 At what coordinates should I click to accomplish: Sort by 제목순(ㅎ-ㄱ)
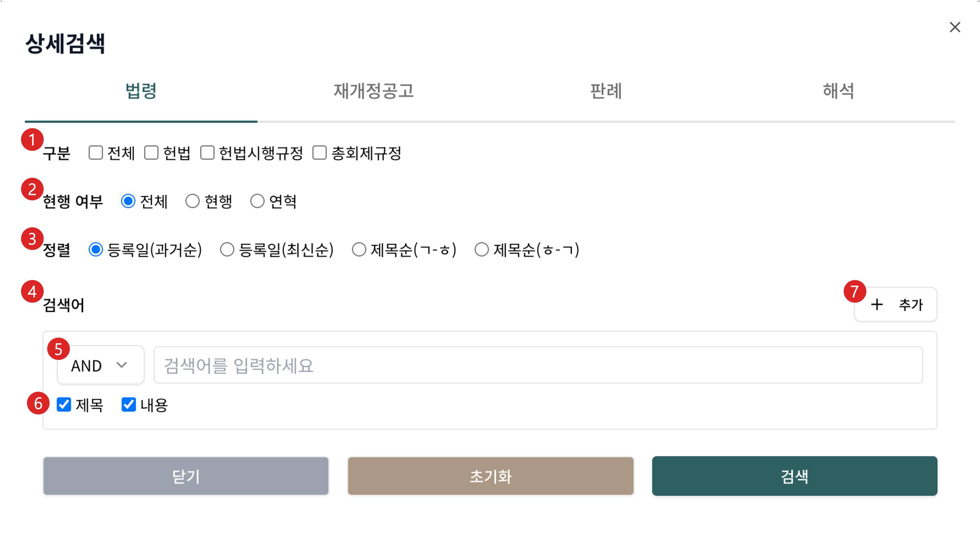point(482,250)
